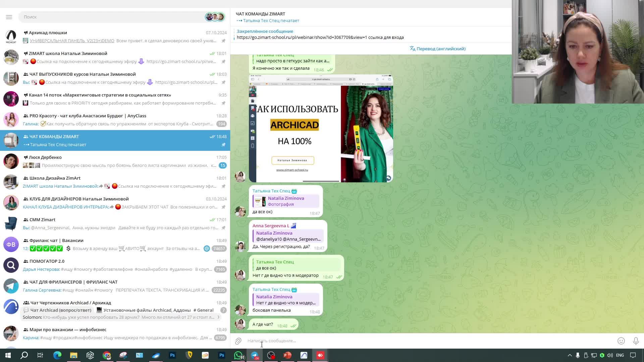Expand Solomon's forum topic preview chevron
Viewport: 644px width, 362px height.
tap(218, 317)
